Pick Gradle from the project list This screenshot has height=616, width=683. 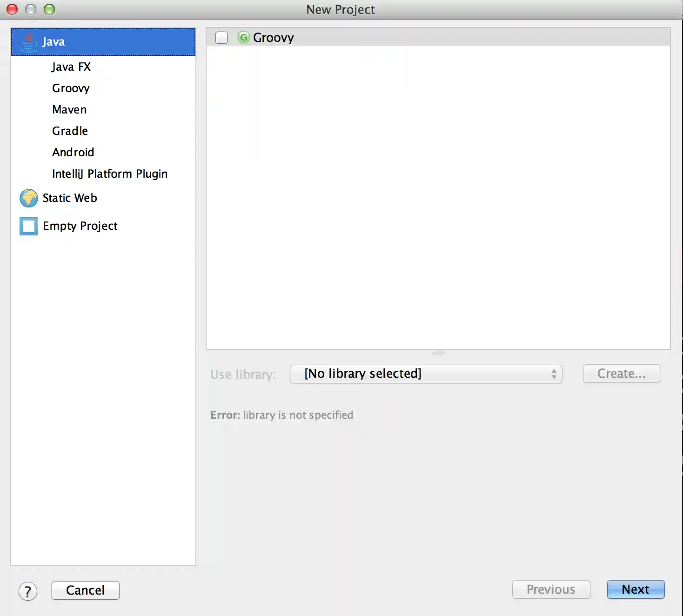coord(70,131)
